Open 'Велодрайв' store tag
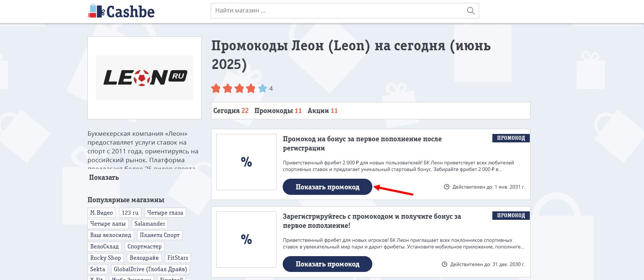 tap(144, 258)
